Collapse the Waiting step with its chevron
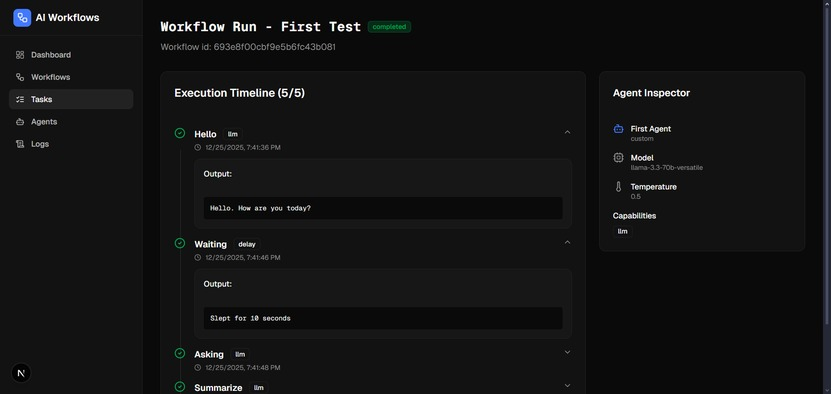 click(x=567, y=242)
